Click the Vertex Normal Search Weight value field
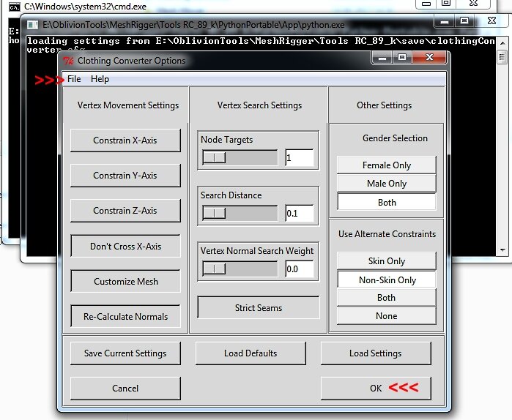Image resolution: width=512 pixels, height=420 pixels. pos(300,269)
